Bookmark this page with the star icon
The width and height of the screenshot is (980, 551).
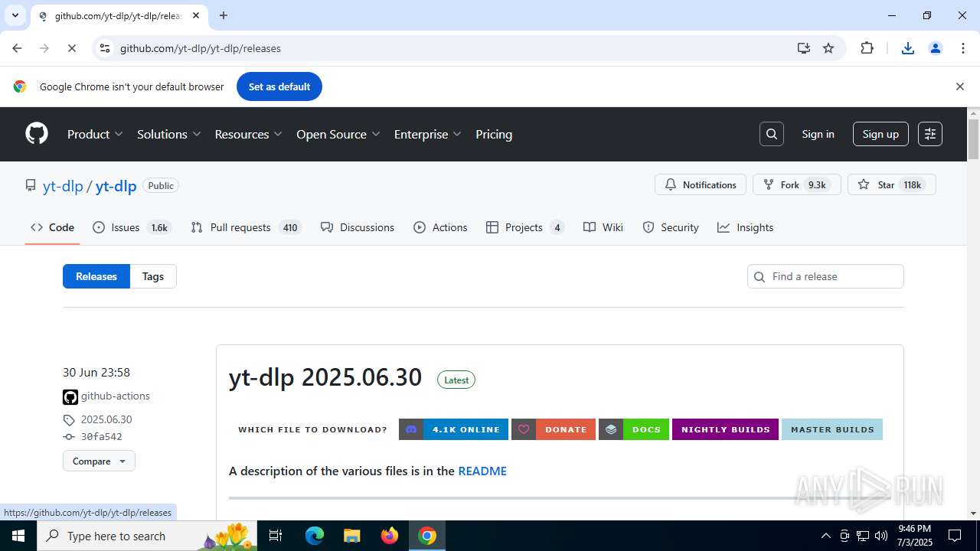[x=828, y=48]
